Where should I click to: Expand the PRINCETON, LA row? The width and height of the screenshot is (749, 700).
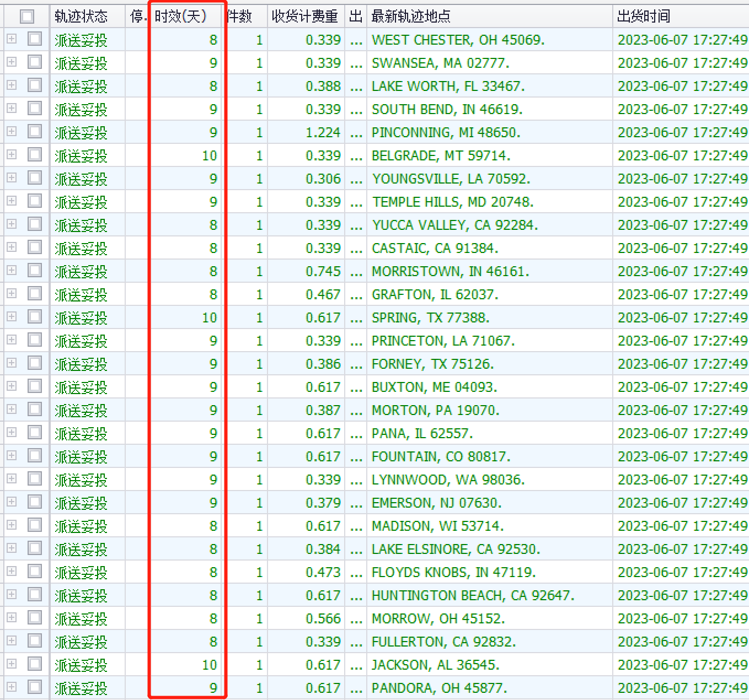click(x=12, y=340)
